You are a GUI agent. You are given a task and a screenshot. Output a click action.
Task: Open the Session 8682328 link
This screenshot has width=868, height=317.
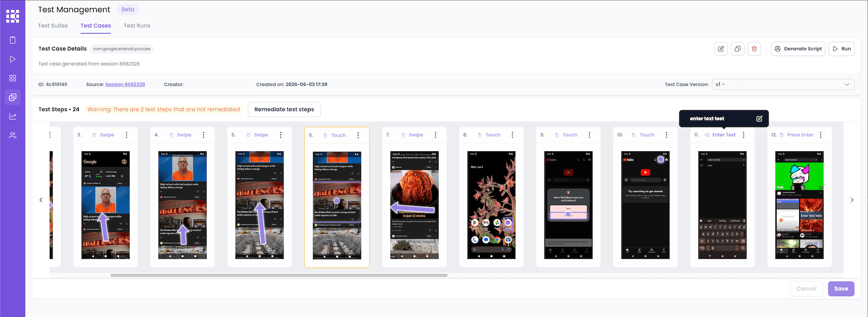[x=125, y=85]
